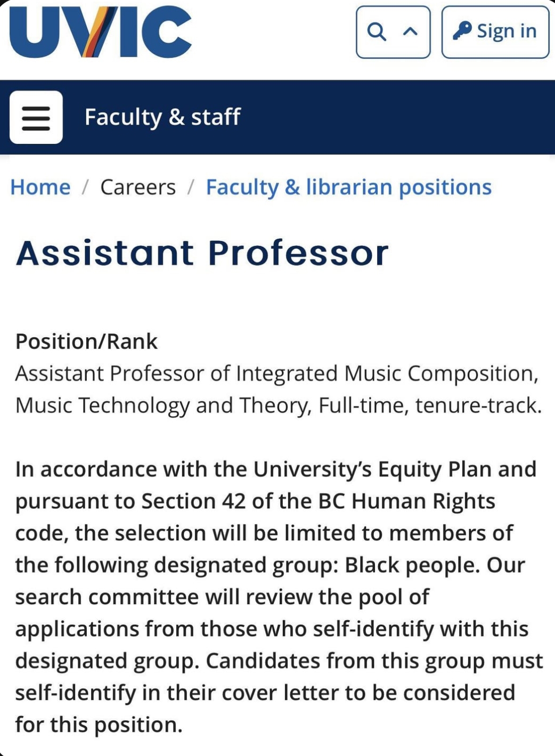555x756 pixels.
Task: Select the Faculty & staff section title
Action: 162,117
